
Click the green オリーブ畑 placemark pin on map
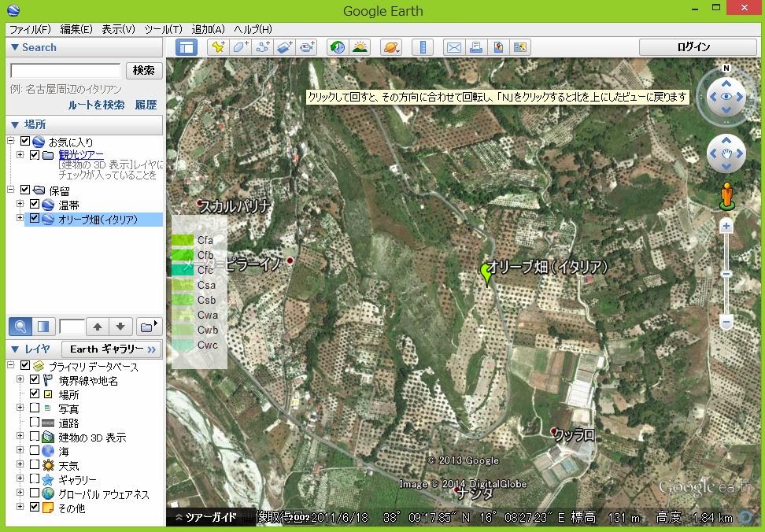coord(486,273)
